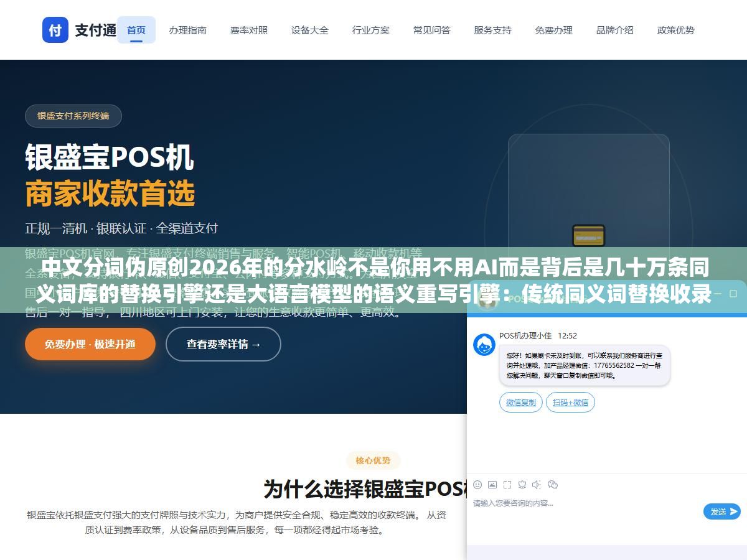Viewport: 747px width, 560px height.
Task: Maximize the chat widget window
Action: coord(733,293)
